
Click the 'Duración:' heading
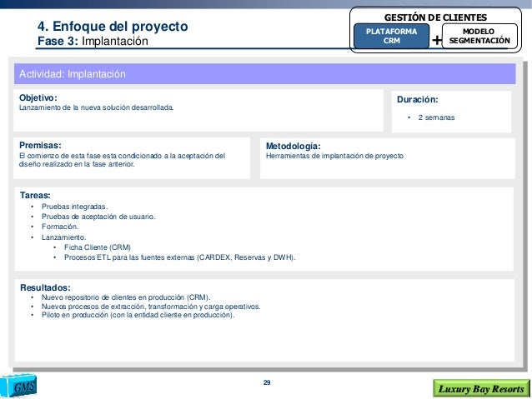pyautogui.click(x=417, y=99)
